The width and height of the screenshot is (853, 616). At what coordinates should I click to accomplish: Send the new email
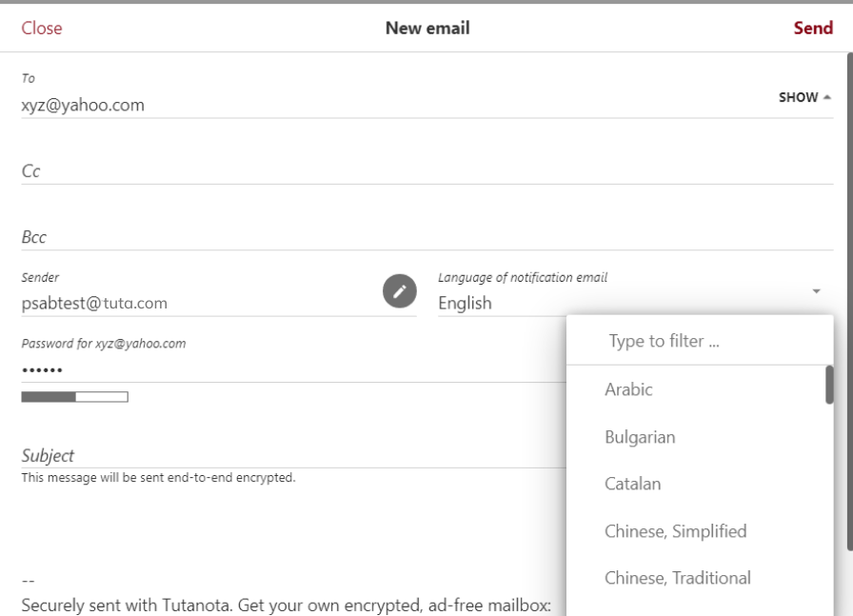813,29
